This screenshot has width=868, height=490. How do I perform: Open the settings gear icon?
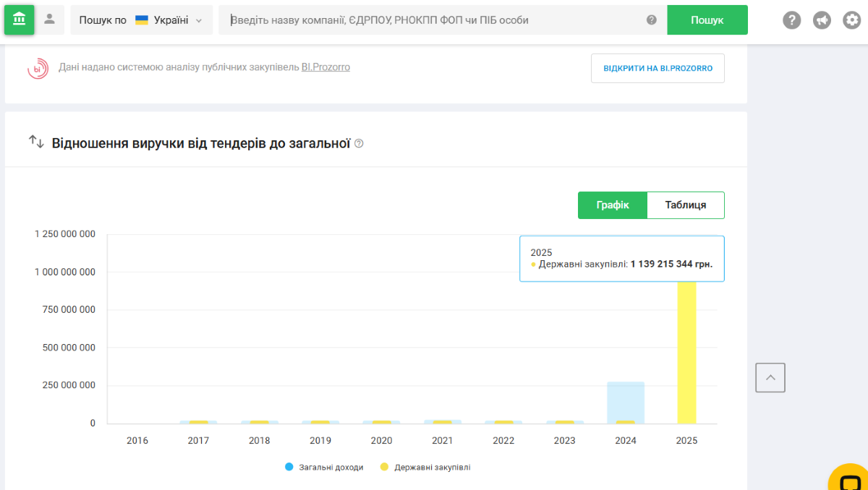(x=851, y=20)
